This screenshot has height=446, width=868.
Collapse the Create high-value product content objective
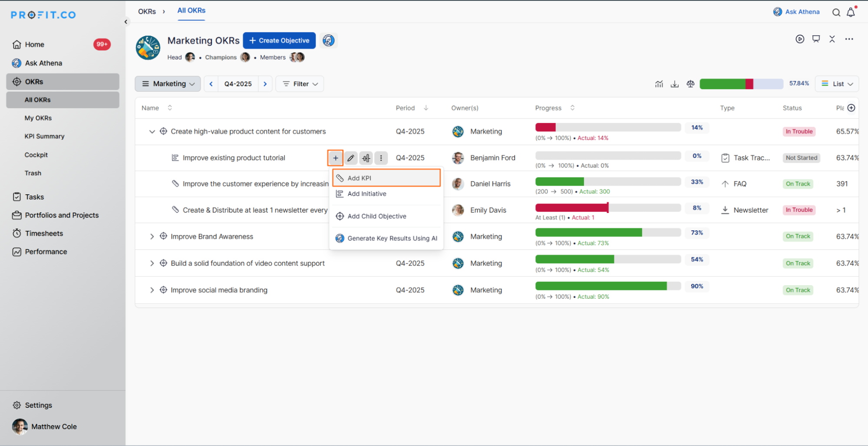click(152, 131)
